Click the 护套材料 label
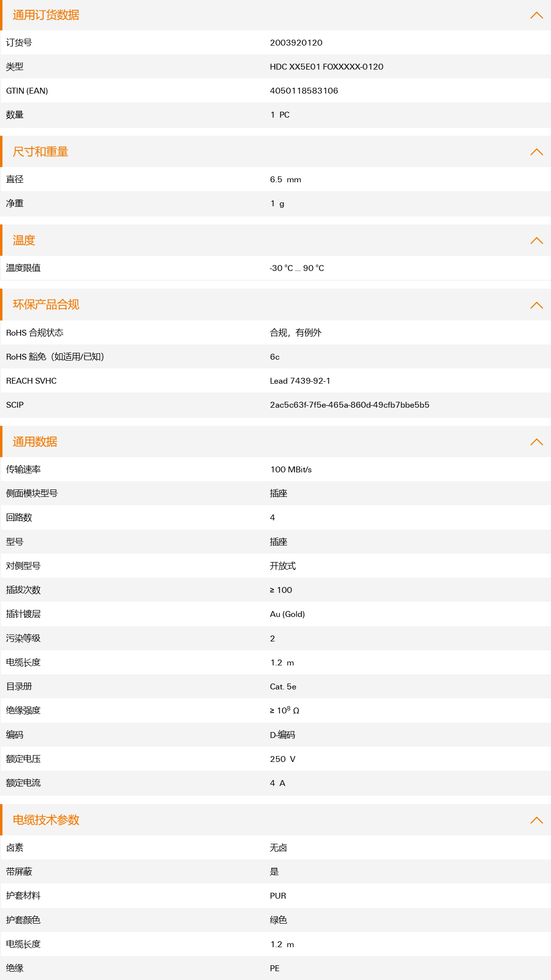 click(x=24, y=896)
